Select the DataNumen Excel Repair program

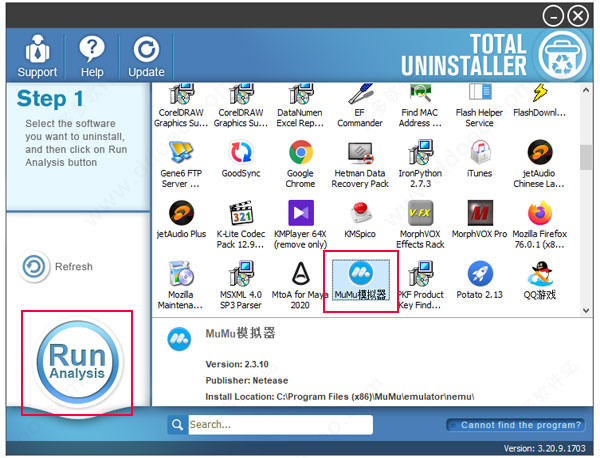[300, 106]
